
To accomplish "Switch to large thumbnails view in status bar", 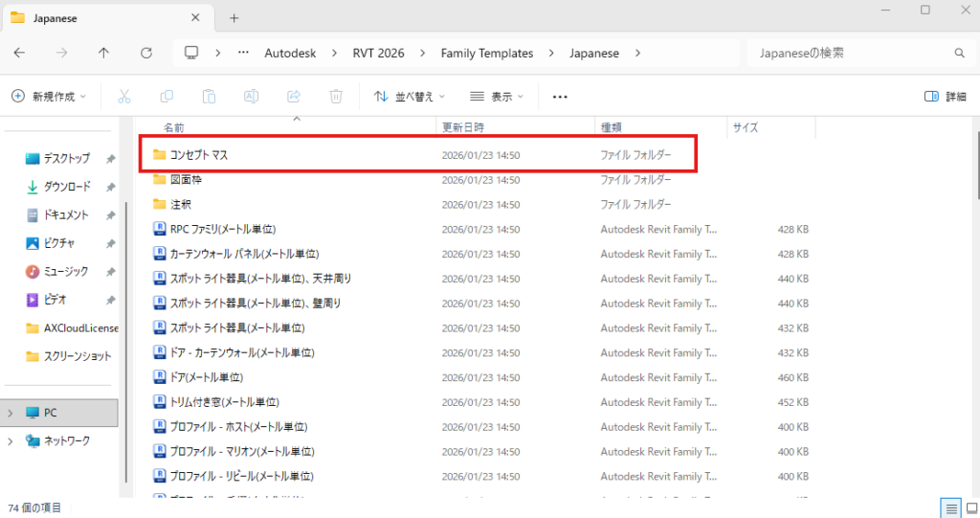I will pos(968,507).
